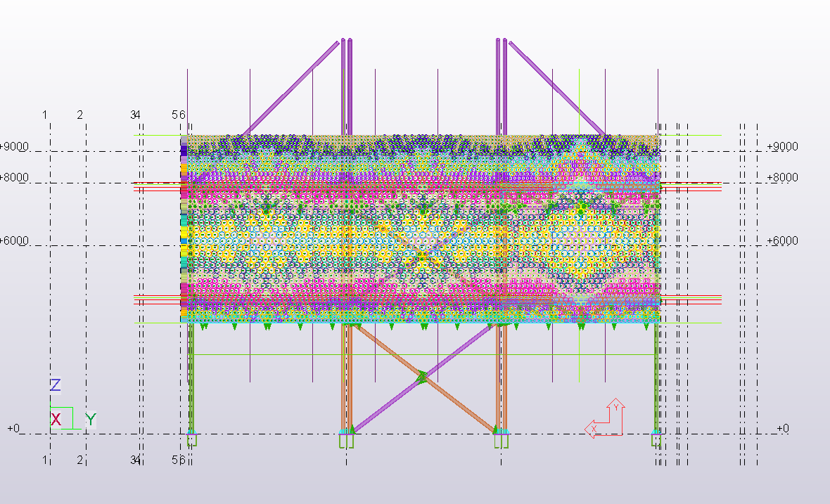
Task: Select green connection symbol at cross-brace center
Action: pyautogui.click(x=421, y=377)
